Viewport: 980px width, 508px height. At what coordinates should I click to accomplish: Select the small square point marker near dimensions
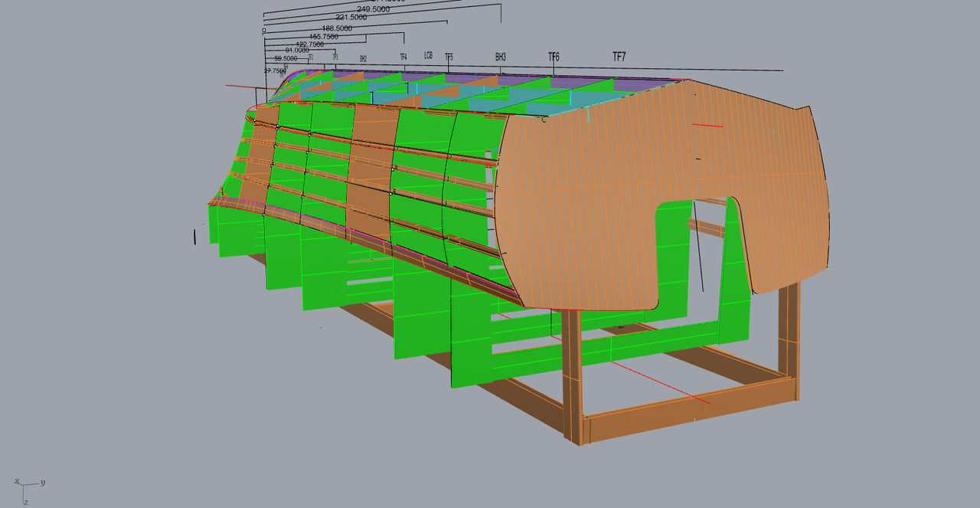[x=263, y=31]
